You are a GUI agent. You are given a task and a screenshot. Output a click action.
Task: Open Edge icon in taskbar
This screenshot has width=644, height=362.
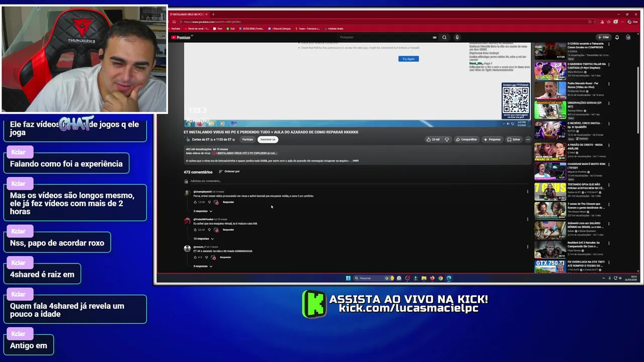click(449, 278)
